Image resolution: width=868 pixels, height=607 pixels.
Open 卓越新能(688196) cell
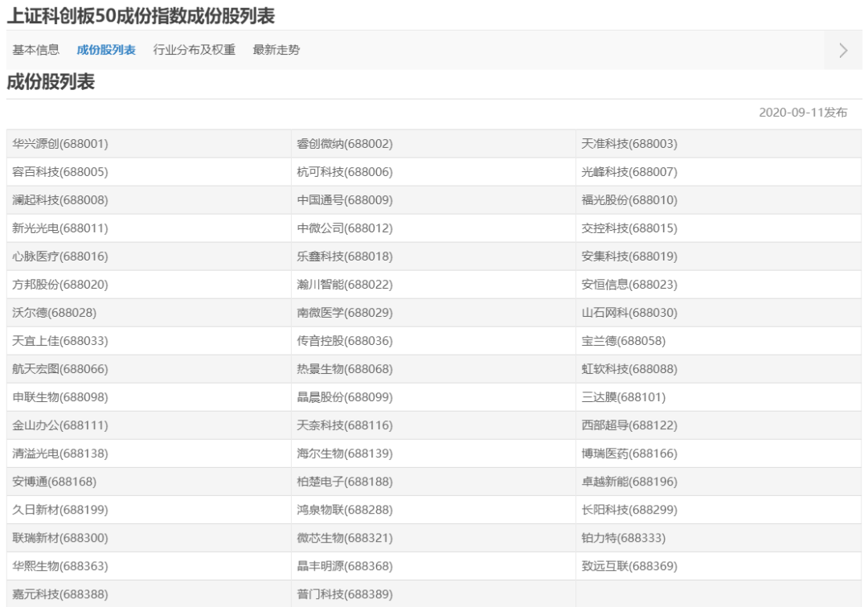pyautogui.click(x=629, y=482)
